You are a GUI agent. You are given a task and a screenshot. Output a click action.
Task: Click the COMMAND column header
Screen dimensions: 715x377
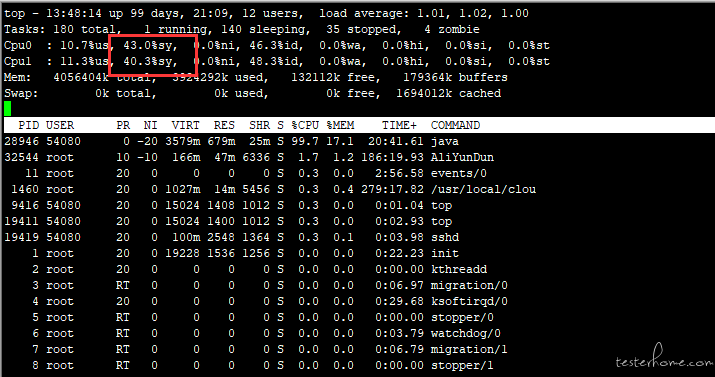pyautogui.click(x=455, y=125)
